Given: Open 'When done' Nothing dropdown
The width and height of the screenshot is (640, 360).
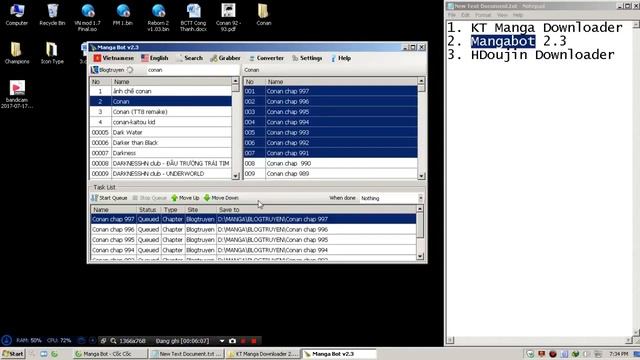Looking at the screenshot, I should [391, 198].
